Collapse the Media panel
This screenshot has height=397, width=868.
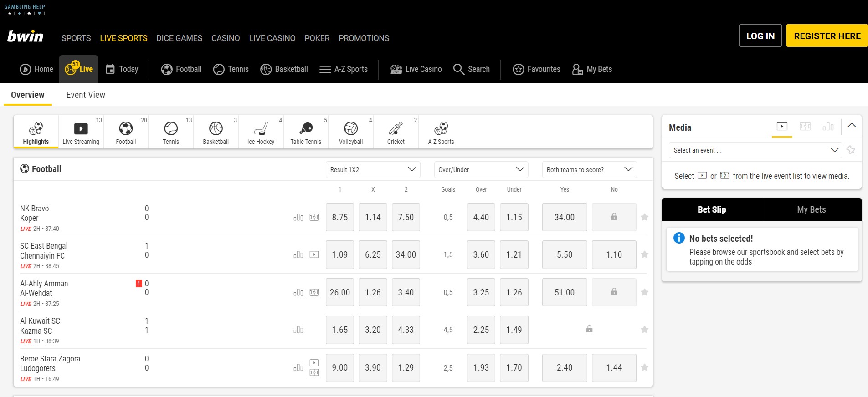852,126
